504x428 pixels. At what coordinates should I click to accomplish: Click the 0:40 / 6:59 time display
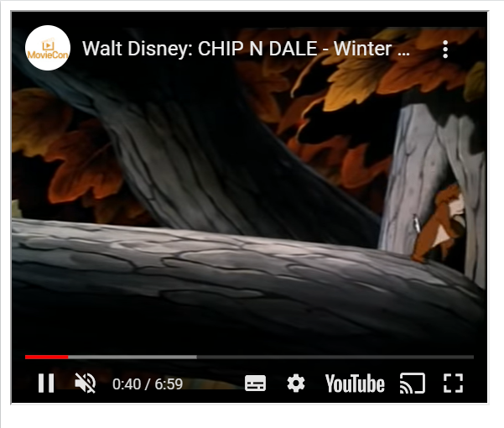(x=148, y=384)
